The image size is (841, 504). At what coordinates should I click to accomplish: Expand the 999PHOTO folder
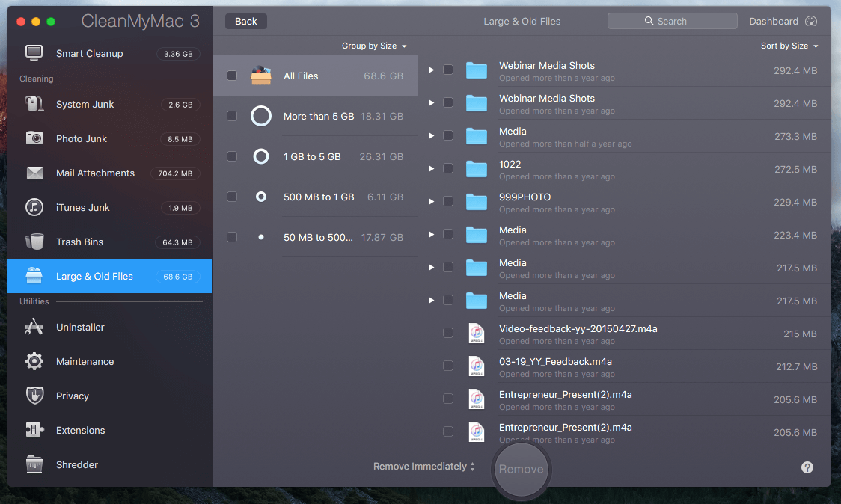[431, 202]
